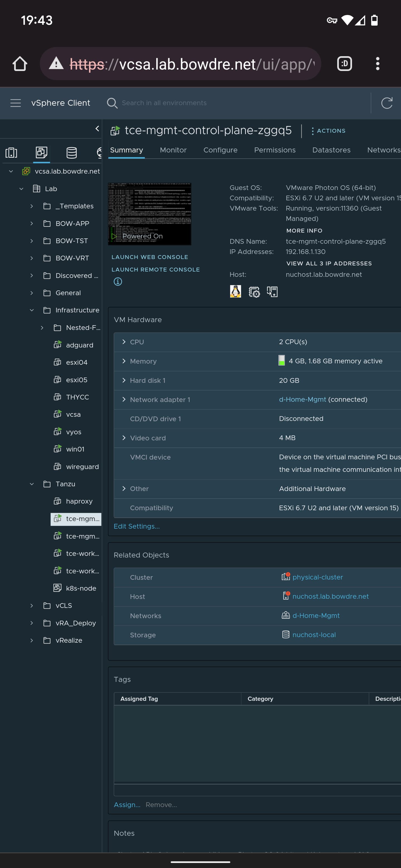The height and width of the screenshot is (868, 401).
Task: Open nuchost-local storage link
Action: (x=314, y=635)
